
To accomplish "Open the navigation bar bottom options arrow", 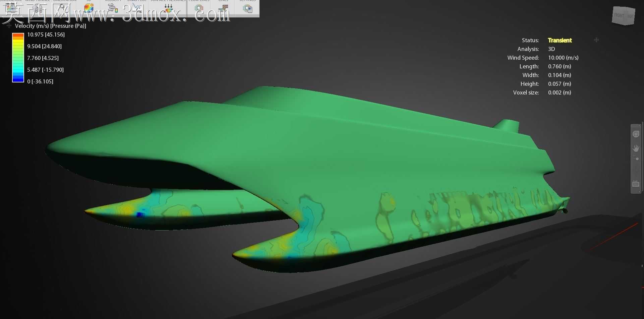I will (639, 192).
